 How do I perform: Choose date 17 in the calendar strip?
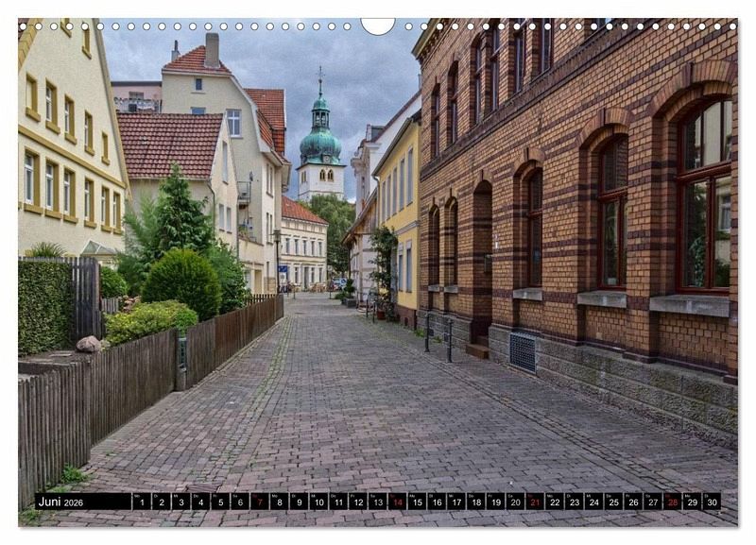point(455,502)
